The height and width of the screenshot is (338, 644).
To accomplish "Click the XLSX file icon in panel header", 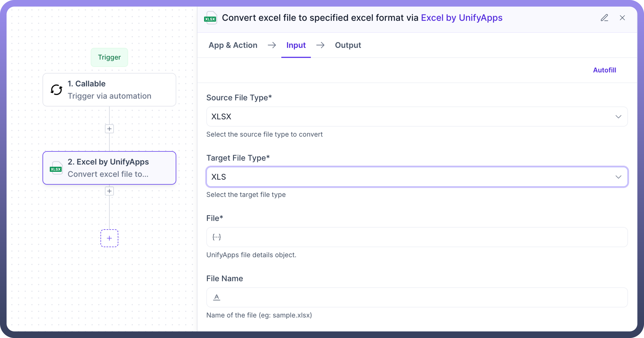I will (210, 18).
